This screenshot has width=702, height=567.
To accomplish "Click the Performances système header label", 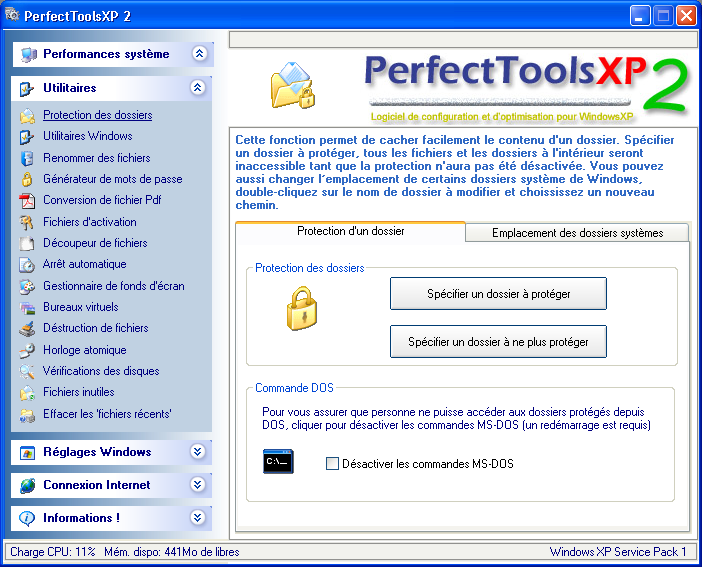I will (x=106, y=54).
